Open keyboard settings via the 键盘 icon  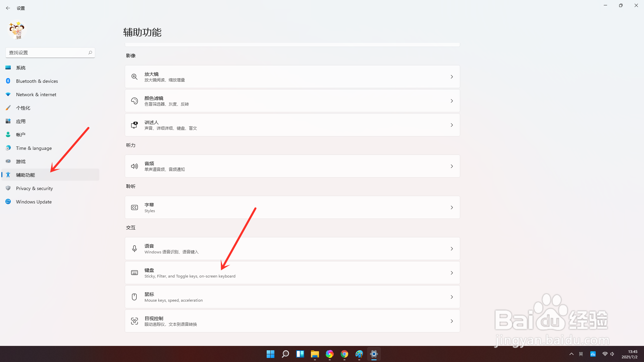[134, 273]
